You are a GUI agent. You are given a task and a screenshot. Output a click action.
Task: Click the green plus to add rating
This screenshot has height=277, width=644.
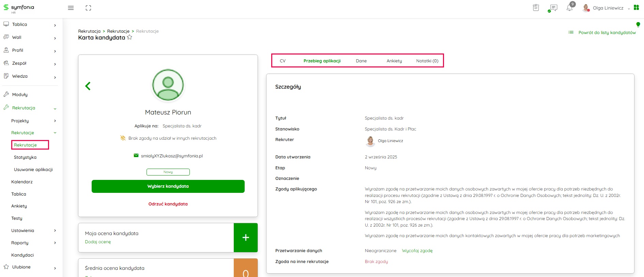click(245, 237)
